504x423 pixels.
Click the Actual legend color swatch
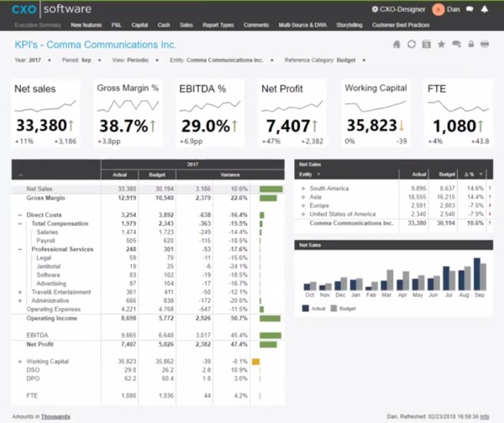point(306,308)
